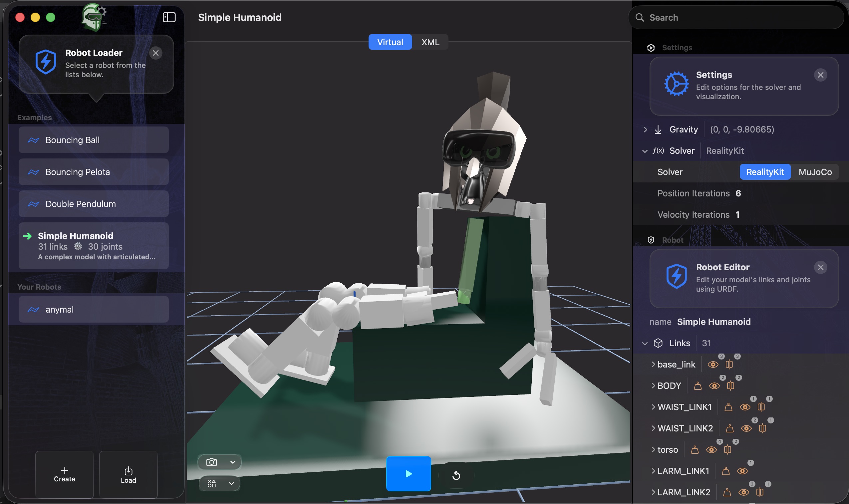Screen dimensions: 849x504
Task: Switch to the XML tab
Action: (x=430, y=42)
